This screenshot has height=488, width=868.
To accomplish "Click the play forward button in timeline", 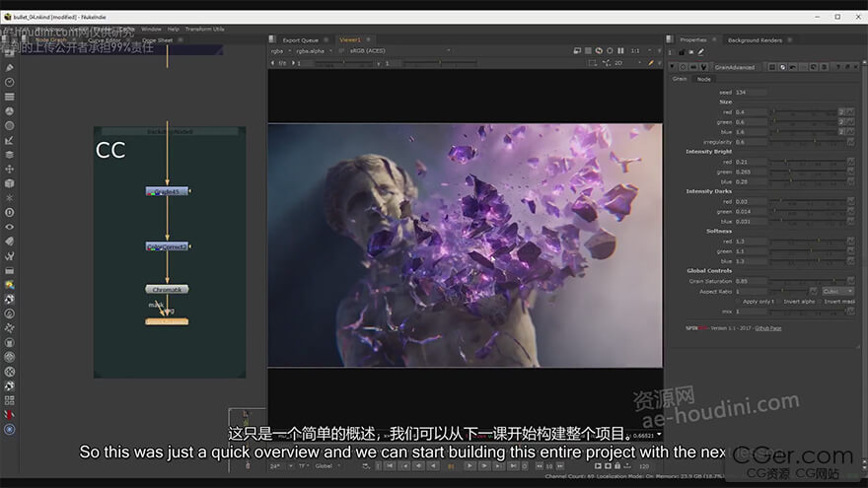I will point(470,466).
